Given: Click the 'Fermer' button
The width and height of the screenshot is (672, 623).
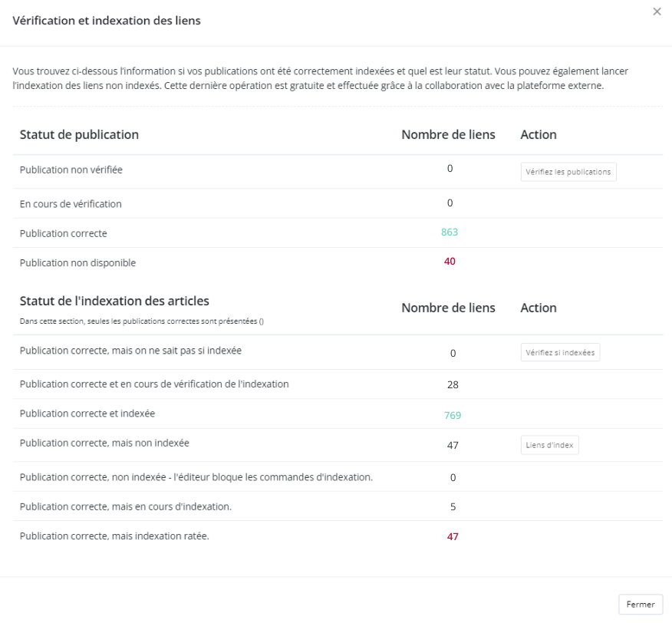Looking at the screenshot, I should click(x=640, y=604).
